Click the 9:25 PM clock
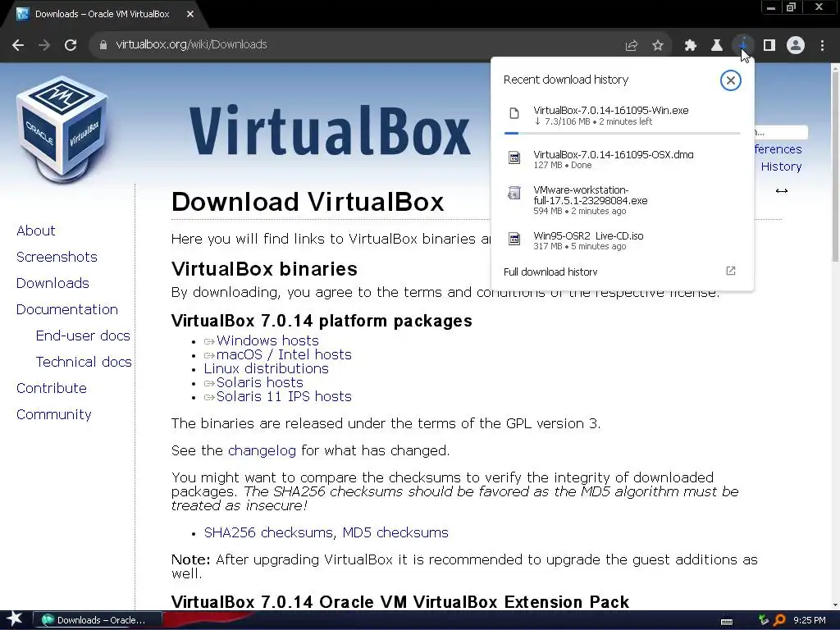840x630 pixels. click(810, 620)
